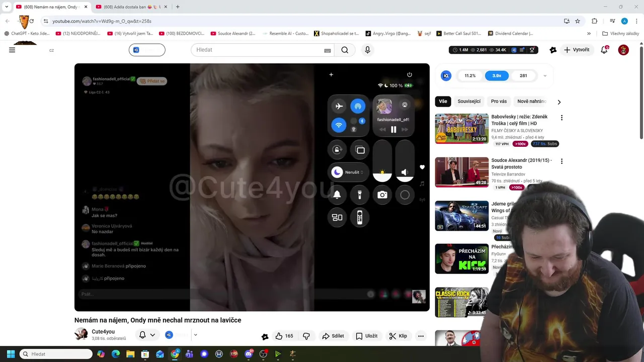
Task: Open Microsoft Edge from the taskbar
Action: [x=116, y=354]
